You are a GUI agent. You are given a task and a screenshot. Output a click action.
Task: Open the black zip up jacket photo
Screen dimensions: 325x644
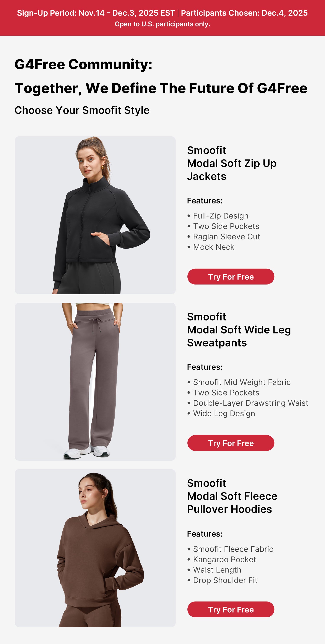point(95,215)
